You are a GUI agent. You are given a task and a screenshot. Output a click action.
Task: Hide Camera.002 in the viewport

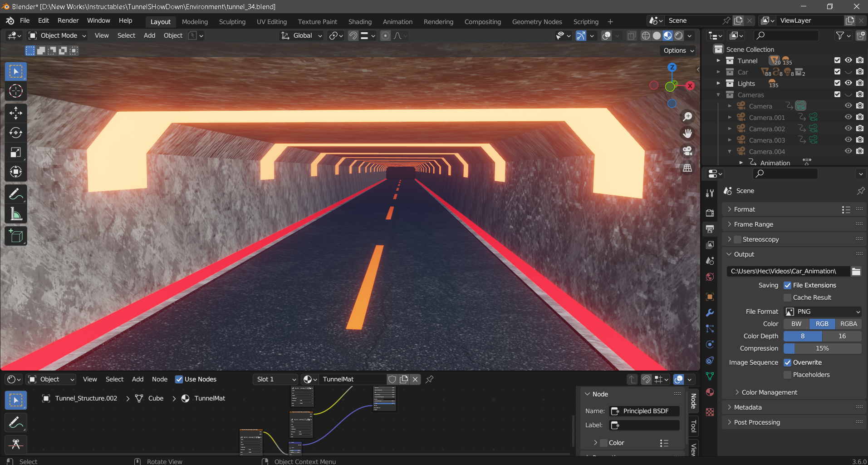(x=848, y=129)
